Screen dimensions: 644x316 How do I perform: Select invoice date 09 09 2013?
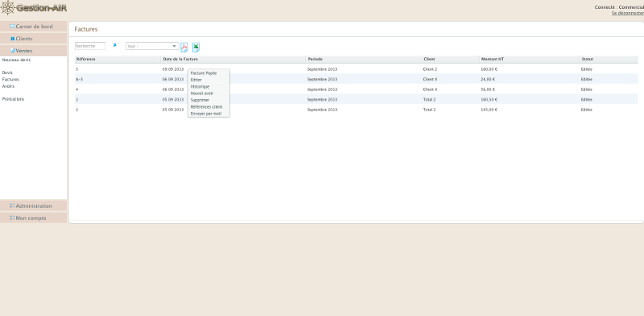[173, 69]
